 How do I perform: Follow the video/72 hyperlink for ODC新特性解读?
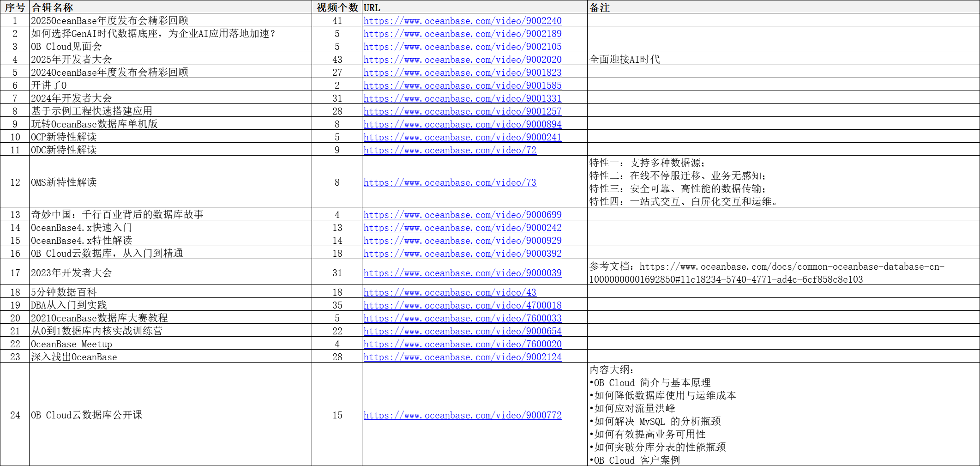coord(450,150)
